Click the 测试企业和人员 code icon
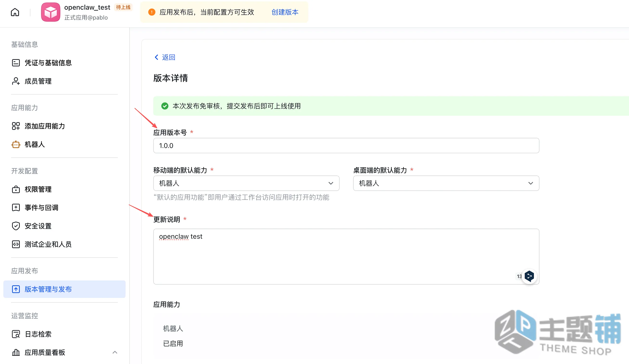This screenshot has width=629, height=364. coord(16,244)
